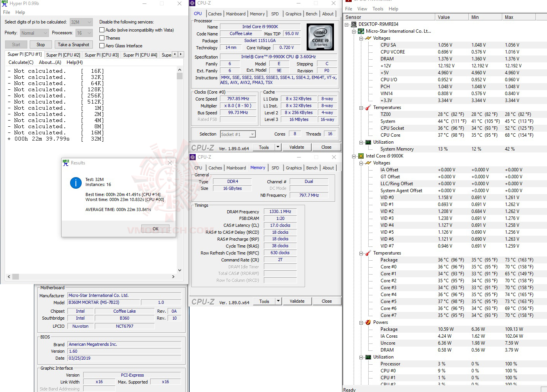Image resolution: width=547 pixels, height=392 pixels.
Task: Click the Start button in Hyper PI
Action: pyautogui.click(x=16, y=45)
